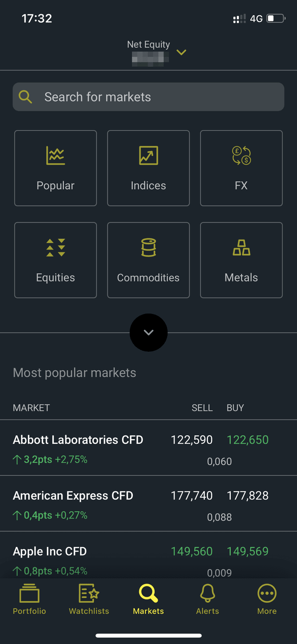Open the Commodities barrel icon
Screen dimensions: 297x644
click(148, 248)
